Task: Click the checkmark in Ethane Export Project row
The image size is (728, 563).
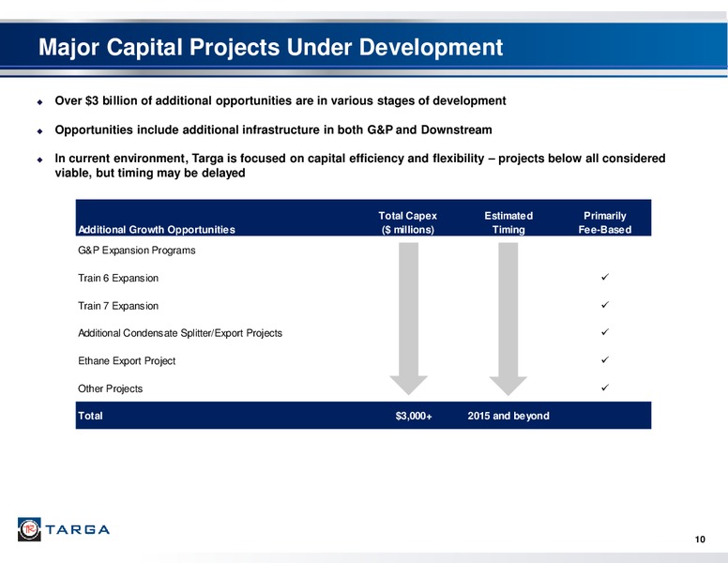Action: coord(605,359)
